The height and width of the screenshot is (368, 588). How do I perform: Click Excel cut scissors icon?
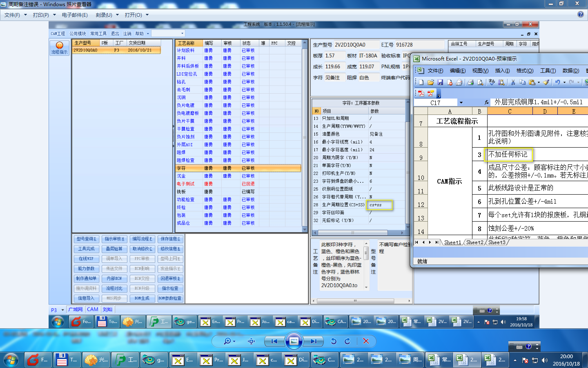pos(513,82)
